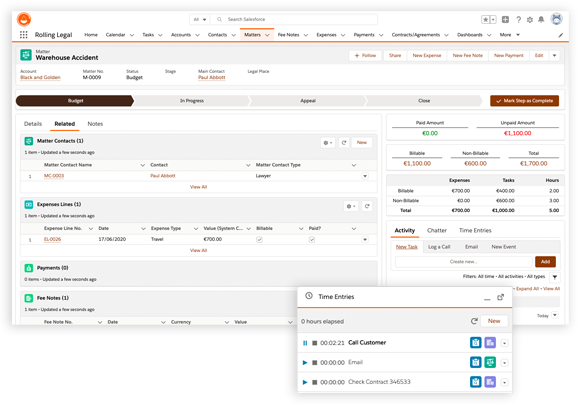Expand the Matters nav dropdown chevron

click(x=267, y=35)
